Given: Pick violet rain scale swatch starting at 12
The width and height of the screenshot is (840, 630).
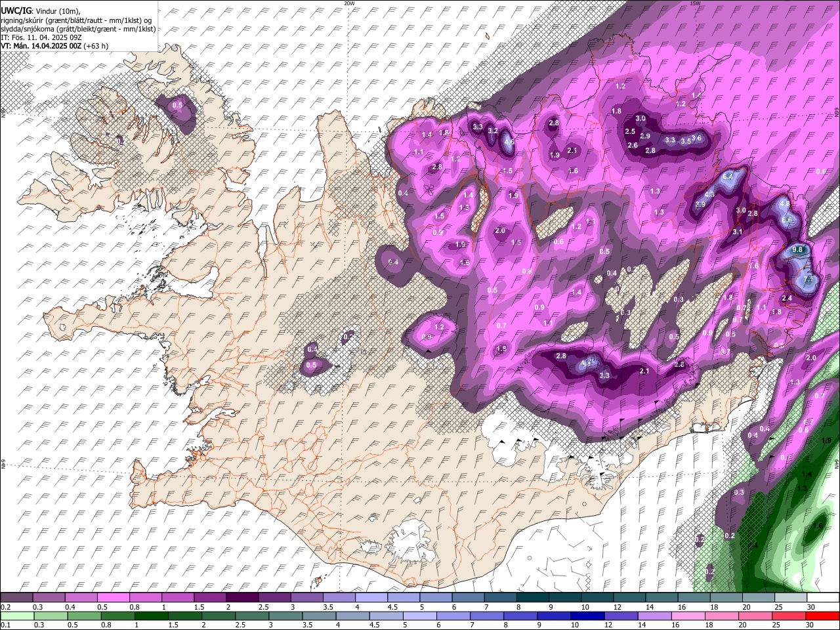Looking at the screenshot, I should 621,616.
